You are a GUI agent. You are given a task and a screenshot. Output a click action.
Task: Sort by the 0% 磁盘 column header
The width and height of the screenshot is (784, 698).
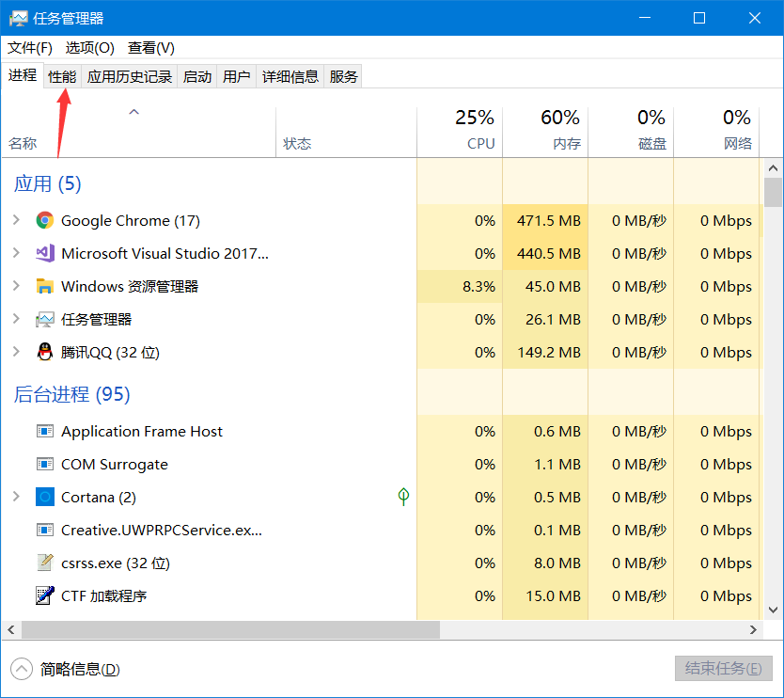pyautogui.click(x=631, y=132)
